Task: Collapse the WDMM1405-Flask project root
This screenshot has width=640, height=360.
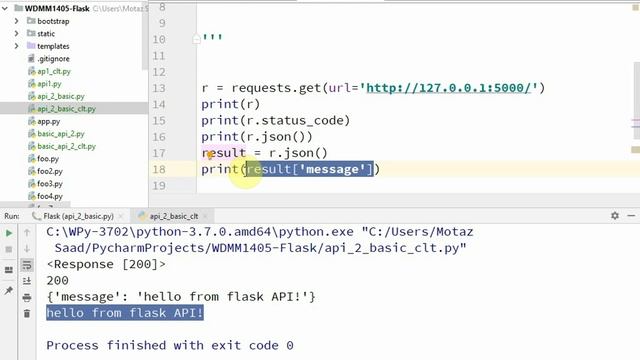Action: [x=5, y=9]
